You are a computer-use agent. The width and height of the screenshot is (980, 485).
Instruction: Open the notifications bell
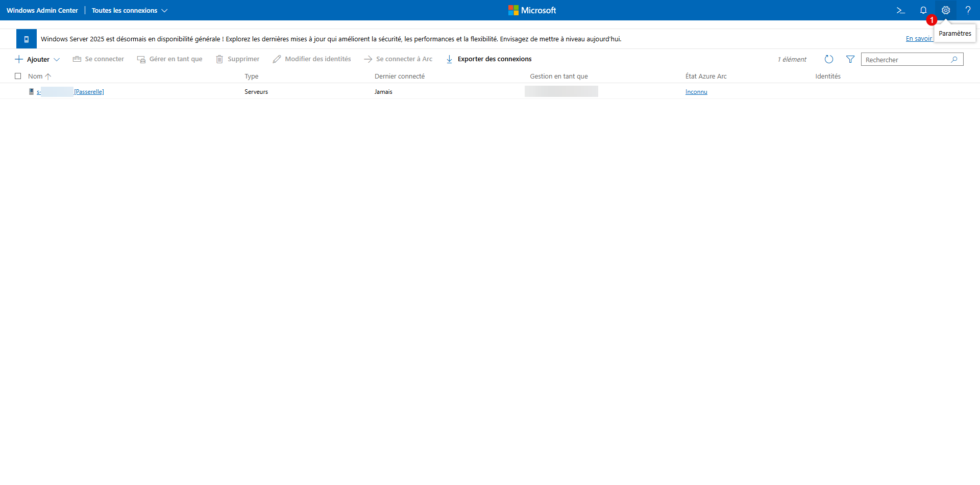point(923,10)
